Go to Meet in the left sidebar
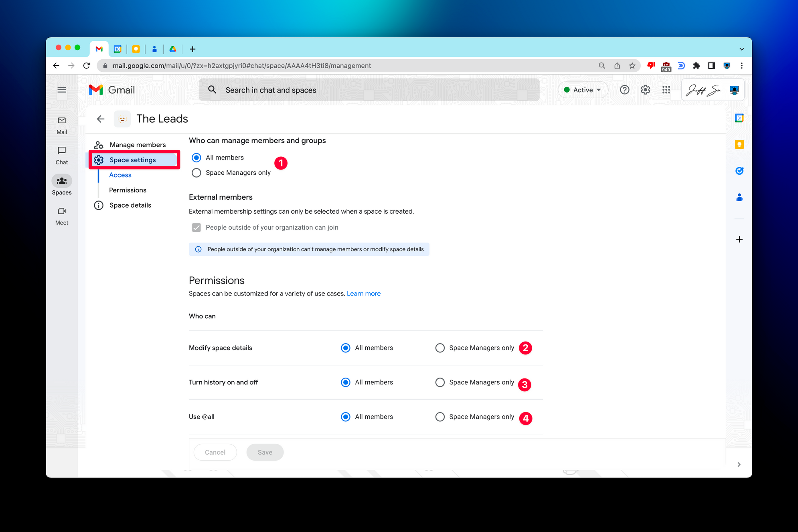The width and height of the screenshot is (798, 532). click(62, 216)
